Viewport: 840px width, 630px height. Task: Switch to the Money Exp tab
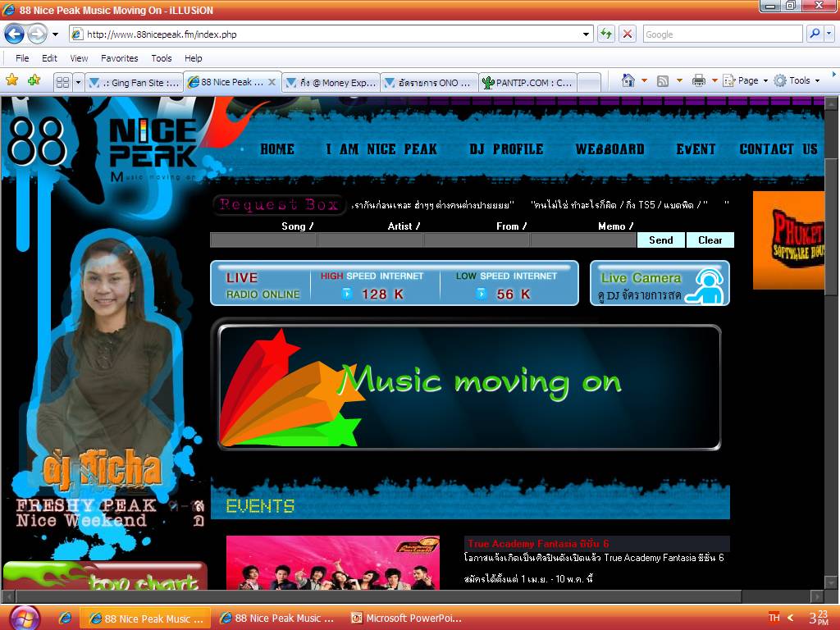point(331,83)
